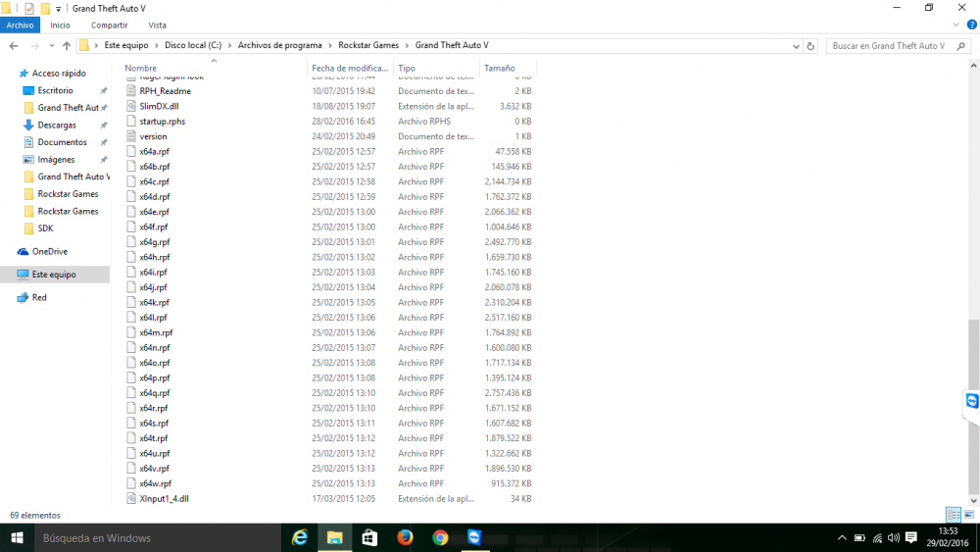This screenshot has width=980, height=552.
Task: Select Acceso rápido in navigation pane
Action: tap(59, 74)
